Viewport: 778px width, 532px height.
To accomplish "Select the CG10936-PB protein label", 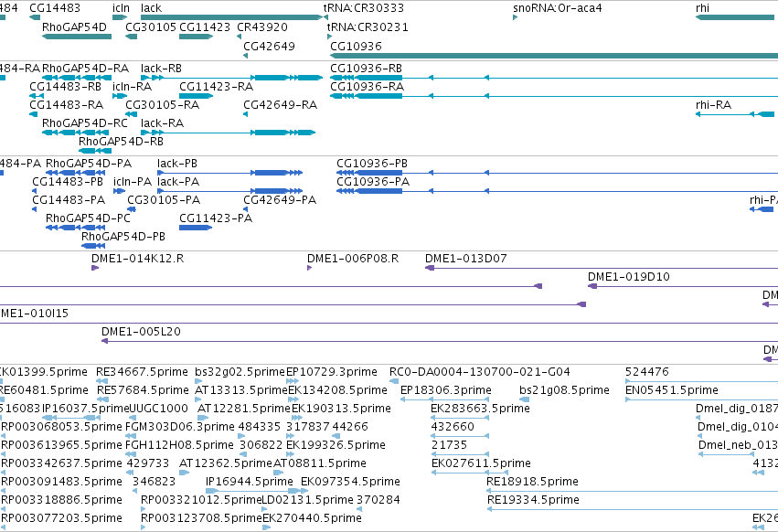I will tap(372, 164).
